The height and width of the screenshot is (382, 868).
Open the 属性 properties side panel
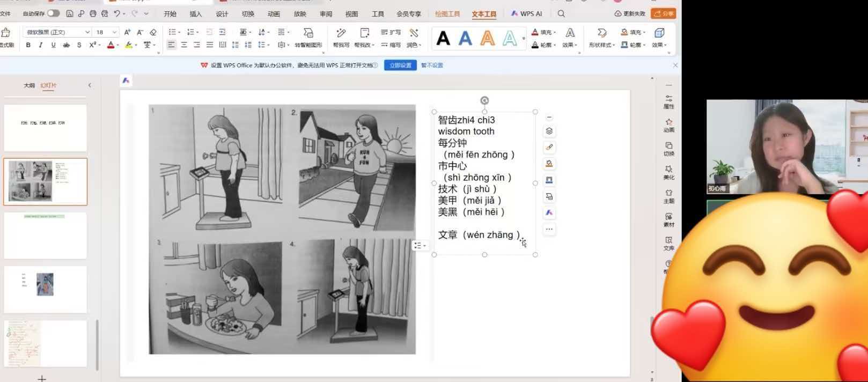coord(668,102)
